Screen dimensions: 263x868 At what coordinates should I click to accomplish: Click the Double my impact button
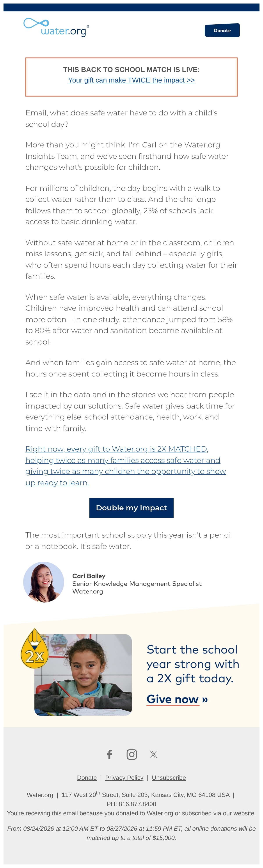coord(131,508)
